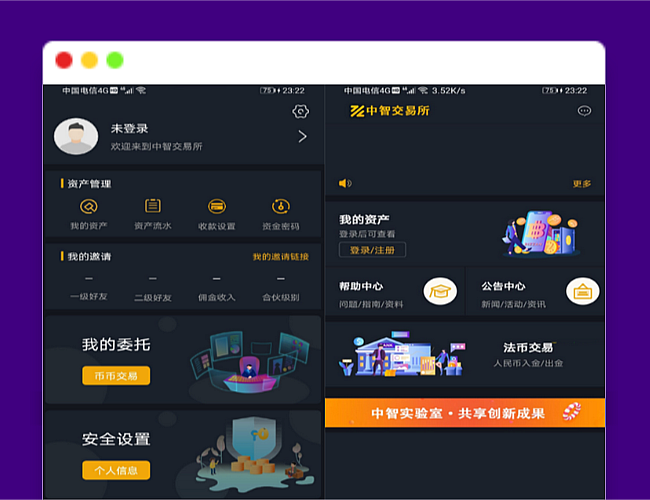Open the 中智实验室 orange banner

click(465, 413)
